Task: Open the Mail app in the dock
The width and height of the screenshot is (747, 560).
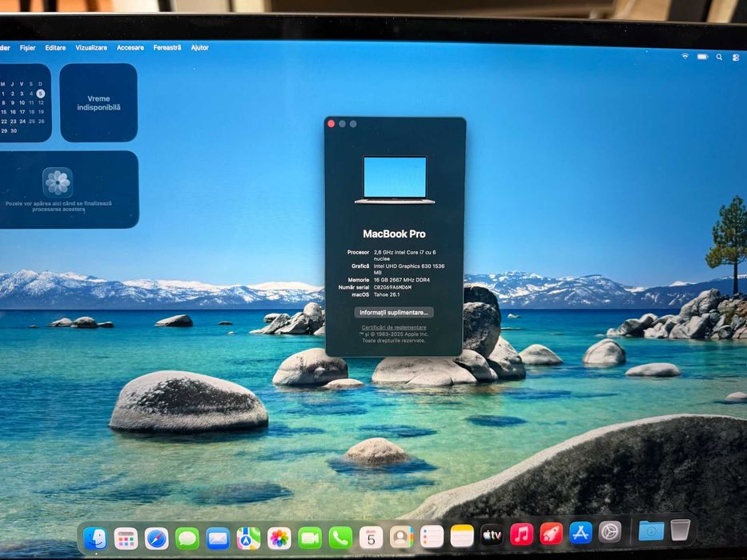Action: [x=218, y=539]
